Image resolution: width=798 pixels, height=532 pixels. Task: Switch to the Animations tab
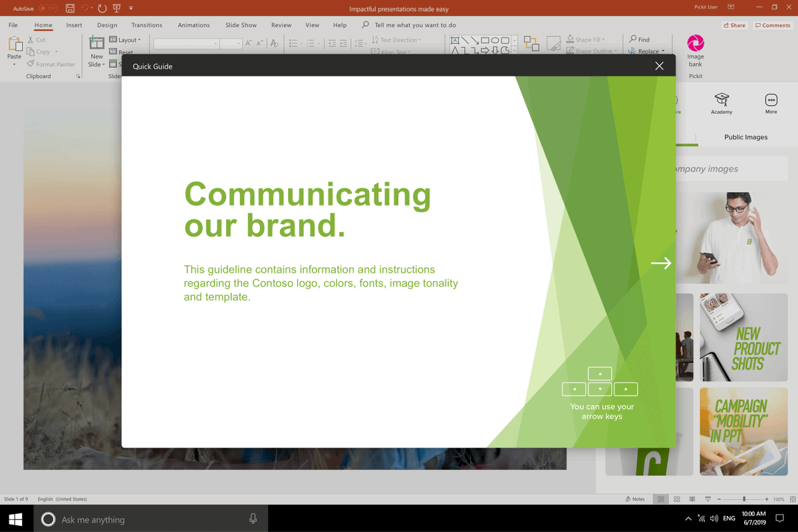tap(194, 25)
